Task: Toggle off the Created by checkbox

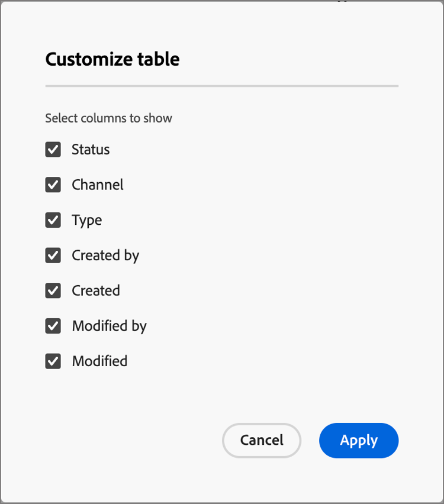Action: [x=53, y=256]
